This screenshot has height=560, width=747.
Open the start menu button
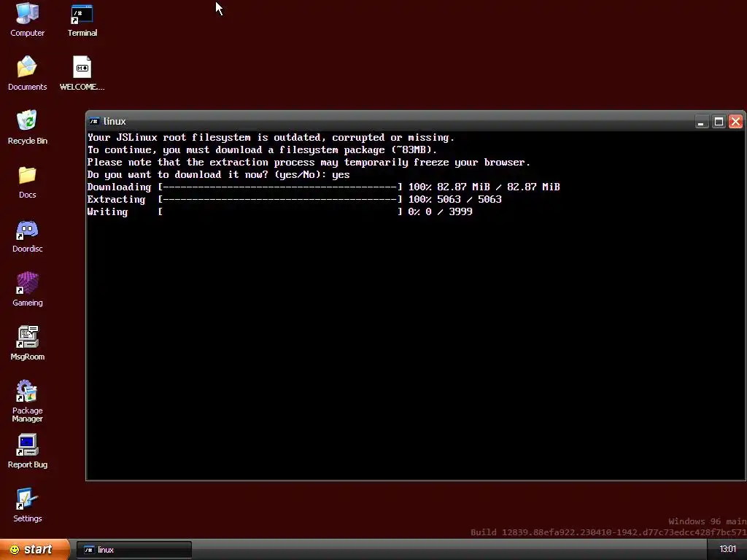(34, 550)
